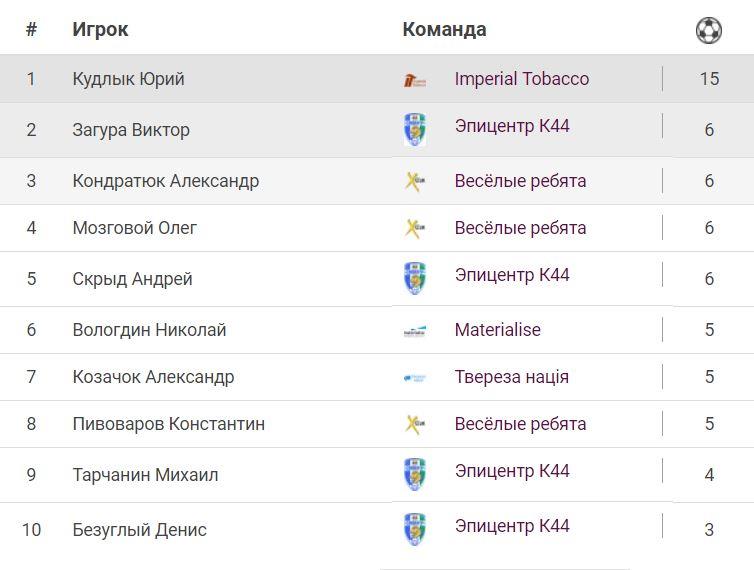Open Эпицентр К44 link in Скрыд Андрей row

coord(511,275)
